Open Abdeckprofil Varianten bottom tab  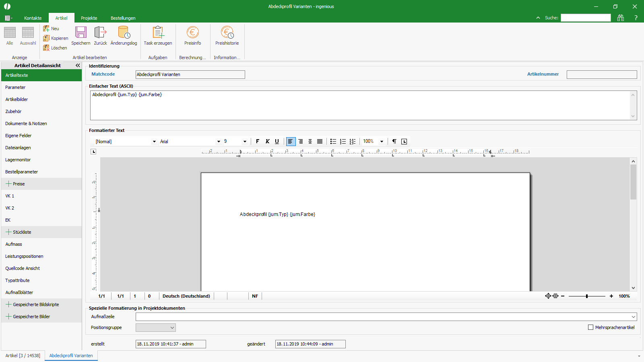(71, 356)
